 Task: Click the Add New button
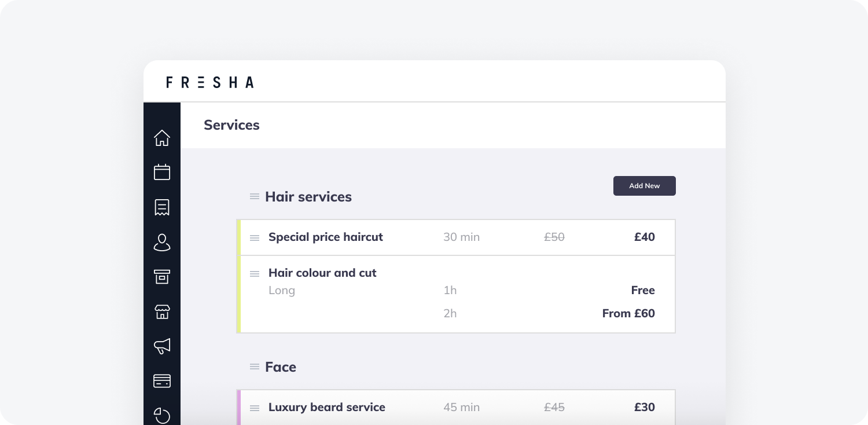(645, 186)
